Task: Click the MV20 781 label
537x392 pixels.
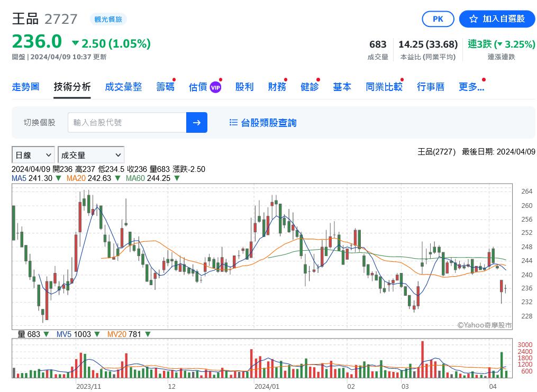Action: point(124,334)
